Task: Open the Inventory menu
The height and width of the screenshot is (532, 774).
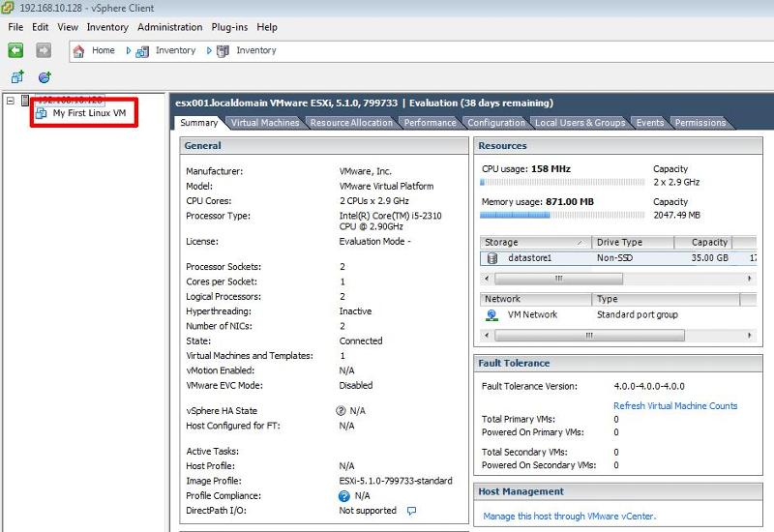Action: 107,27
